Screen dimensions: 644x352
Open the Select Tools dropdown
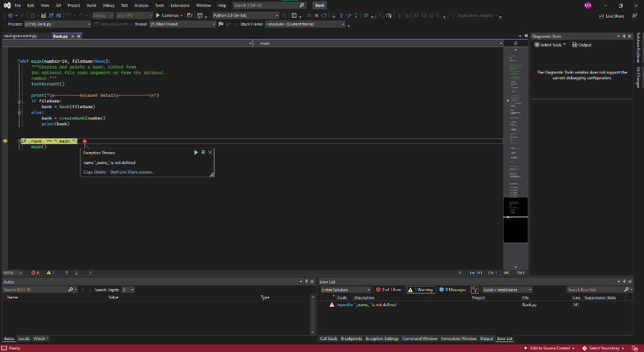coord(550,45)
